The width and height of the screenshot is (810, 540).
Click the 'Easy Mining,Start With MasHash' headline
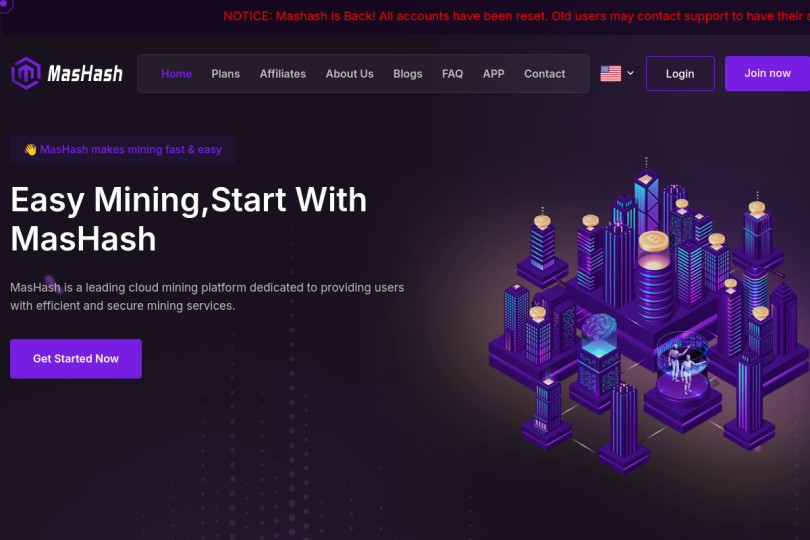[x=189, y=219]
